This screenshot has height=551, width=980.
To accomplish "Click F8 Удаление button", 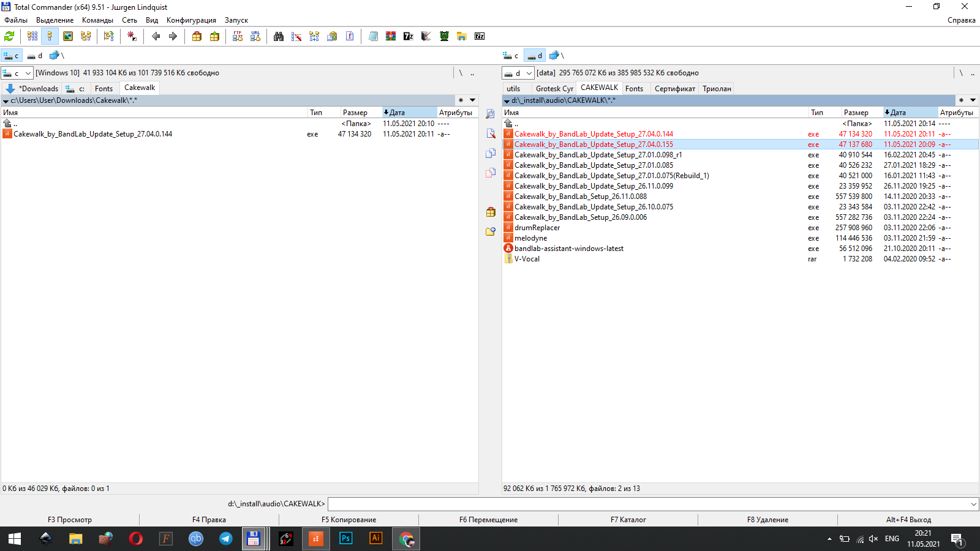I will point(767,520).
